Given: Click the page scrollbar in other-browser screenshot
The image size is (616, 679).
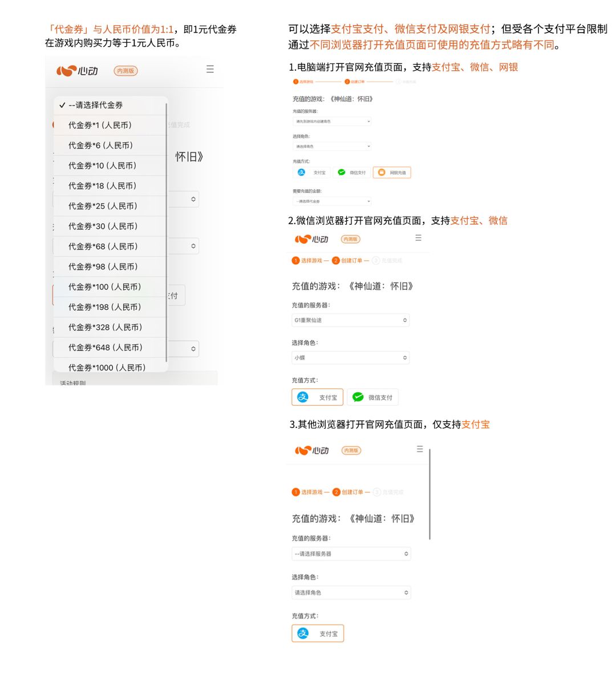Looking at the screenshot, I should click(430, 494).
